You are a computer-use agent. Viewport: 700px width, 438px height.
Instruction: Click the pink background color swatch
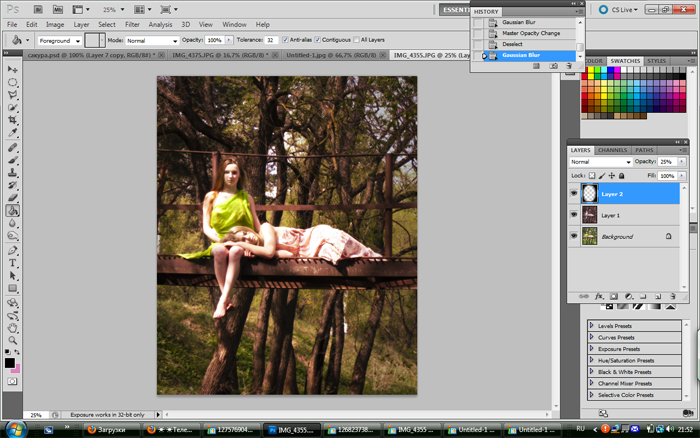[x=17, y=369]
